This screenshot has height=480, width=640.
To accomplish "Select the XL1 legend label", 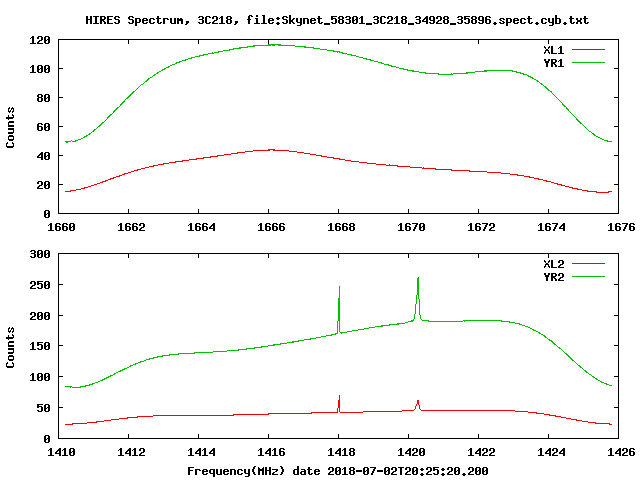I will [553, 50].
